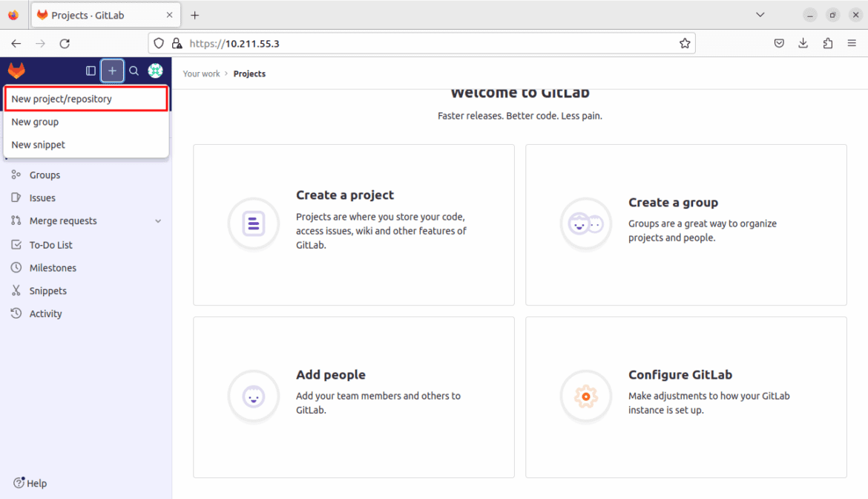
Task: Open Groups in the sidebar
Action: pyautogui.click(x=46, y=175)
